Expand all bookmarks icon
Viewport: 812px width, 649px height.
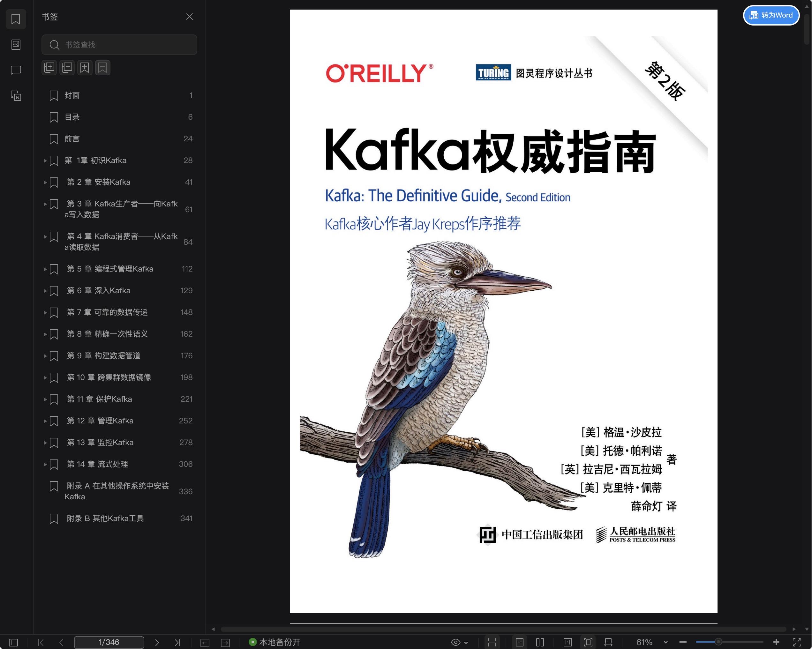point(49,68)
